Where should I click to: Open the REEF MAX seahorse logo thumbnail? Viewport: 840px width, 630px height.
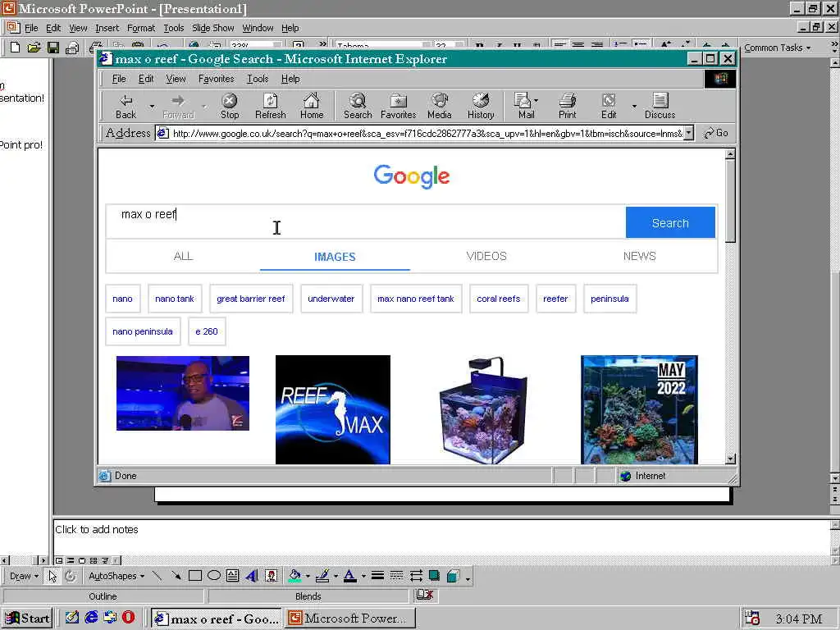pyautogui.click(x=333, y=409)
